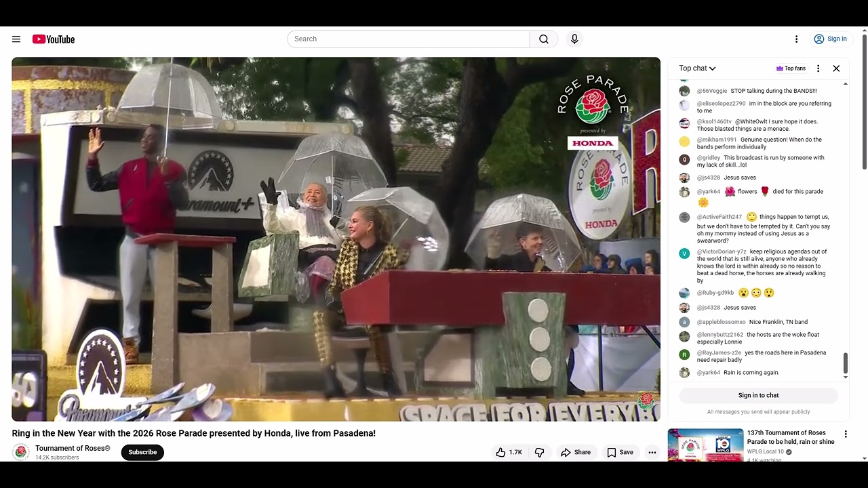Image resolution: width=868 pixels, height=488 pixels.
Task: Go to YouTube home via logo
Action: 54,39
